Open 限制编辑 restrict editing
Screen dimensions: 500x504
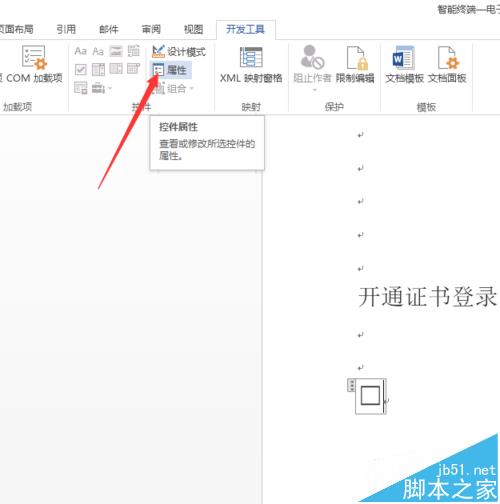click(x=355, y=64)
